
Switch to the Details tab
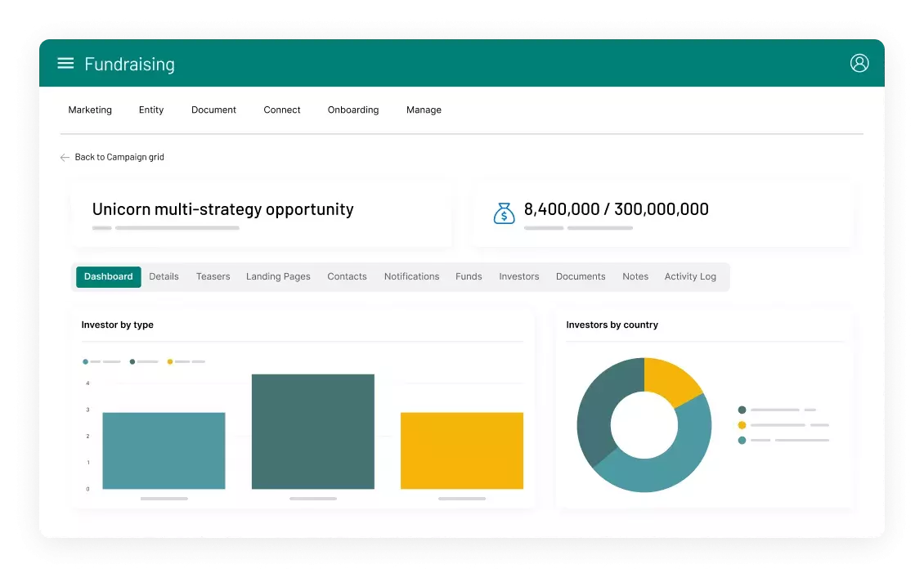point(164,276)
